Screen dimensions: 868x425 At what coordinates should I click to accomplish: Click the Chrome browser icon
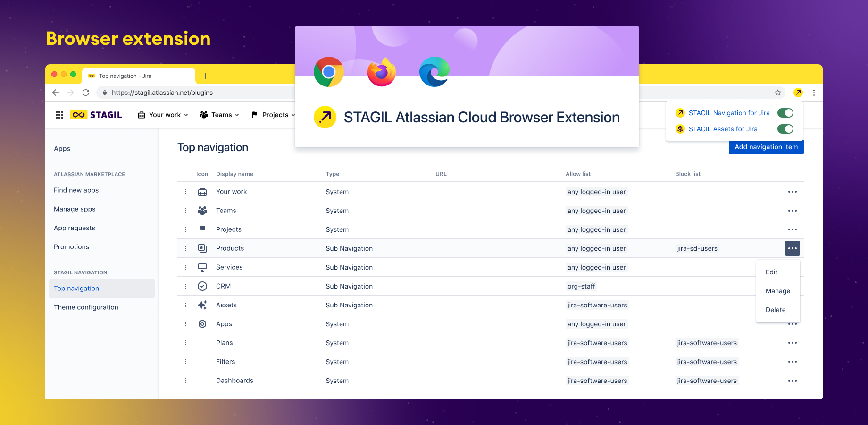coord(329,72)
